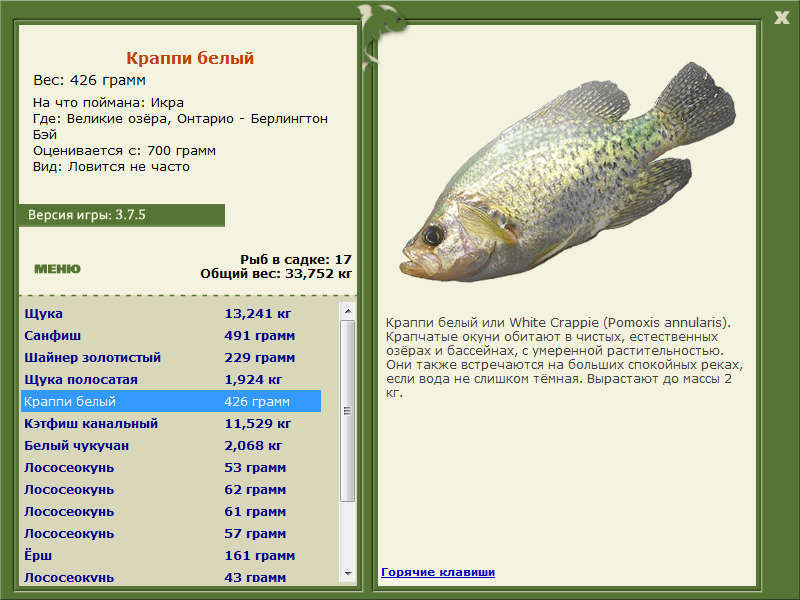
Task: Click the Рыб в садке: 17 text
Action: 296,259
